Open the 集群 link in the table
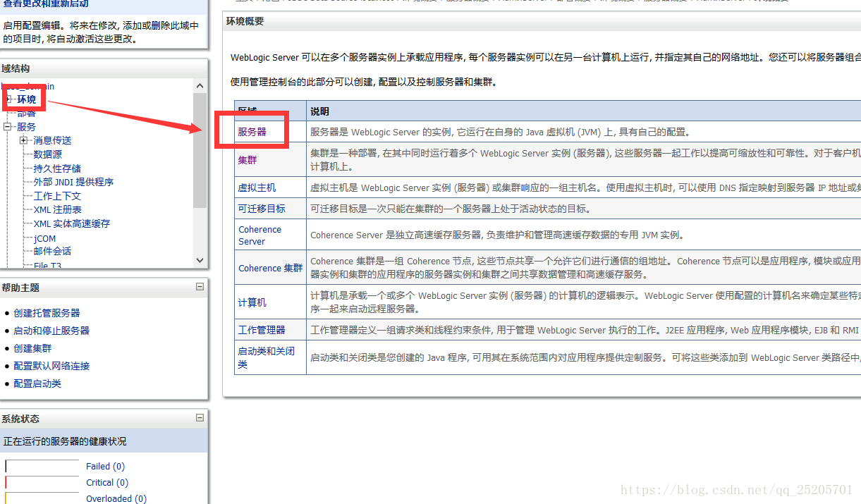 (248, 160)
